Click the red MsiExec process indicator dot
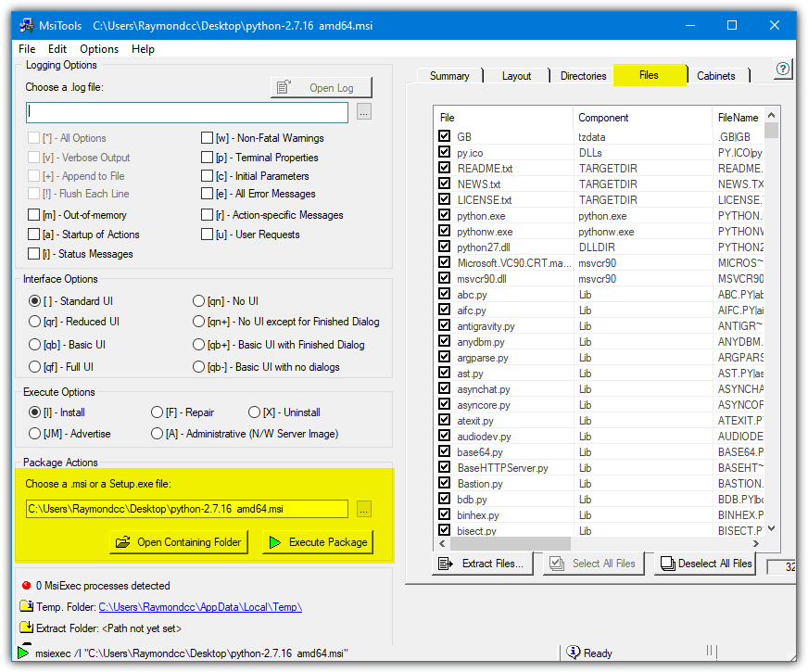808x672 pixels. [27, 586]
